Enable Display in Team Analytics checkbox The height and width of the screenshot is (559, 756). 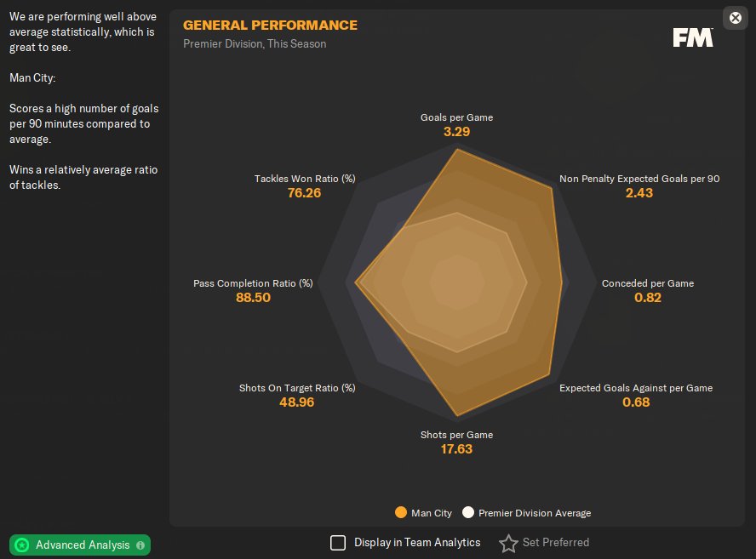click(x=338, y=543)
